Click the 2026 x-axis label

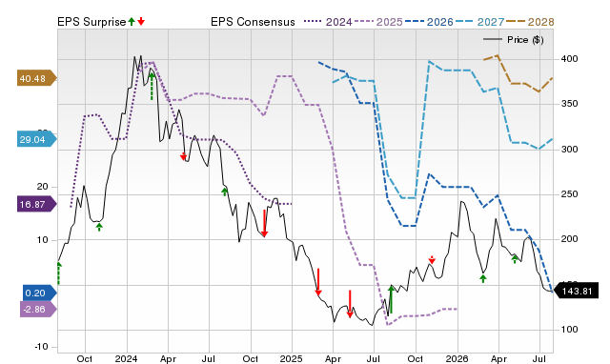[457, 358]
